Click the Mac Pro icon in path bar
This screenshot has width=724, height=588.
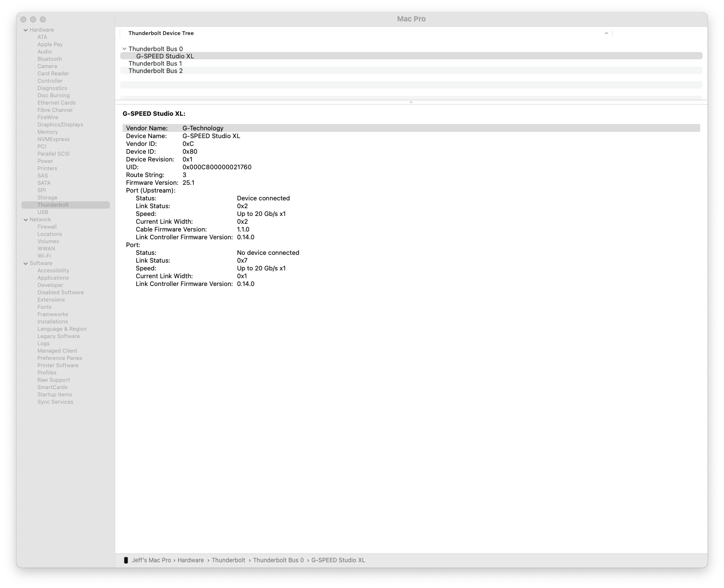pos(126,560)
